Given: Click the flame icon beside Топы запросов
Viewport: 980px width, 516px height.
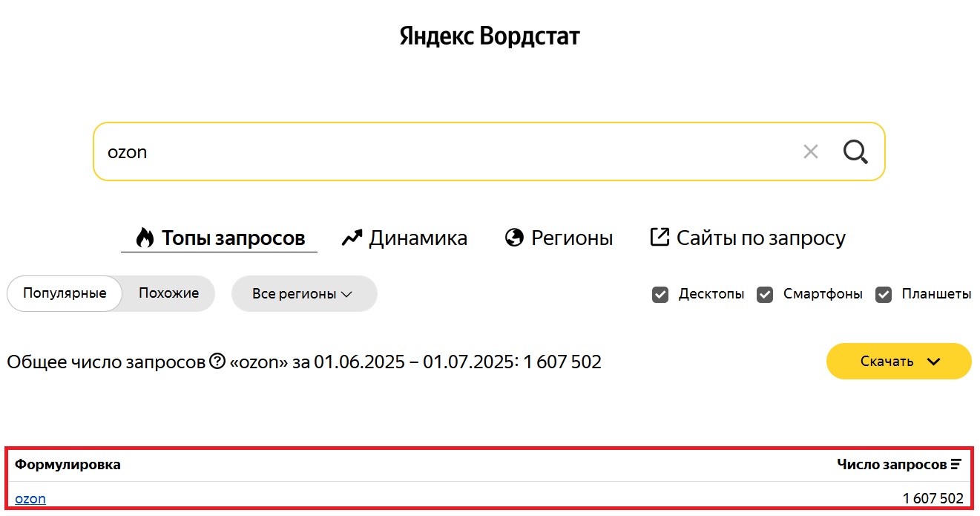Looking at the screenshot, I should pos(145,238).
